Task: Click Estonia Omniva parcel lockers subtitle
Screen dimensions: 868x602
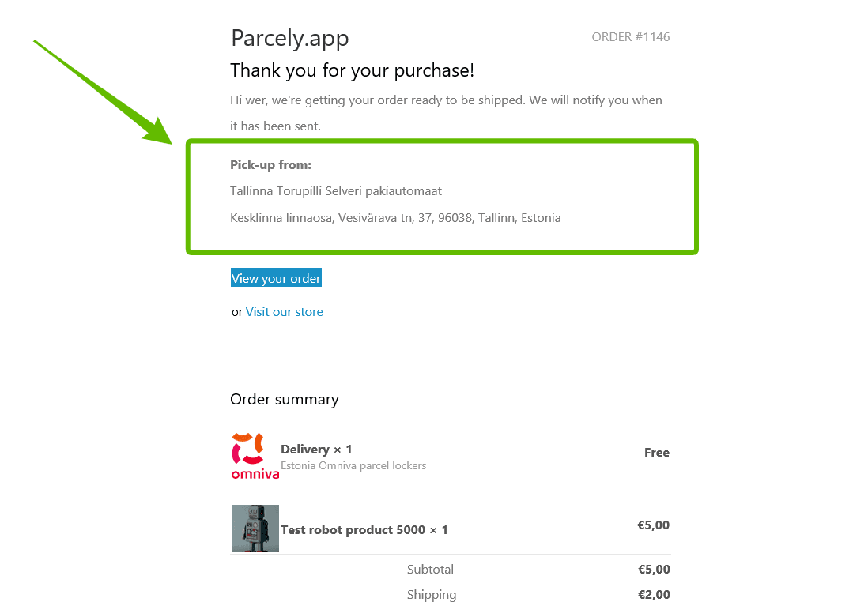Action: tap(353, 466)
